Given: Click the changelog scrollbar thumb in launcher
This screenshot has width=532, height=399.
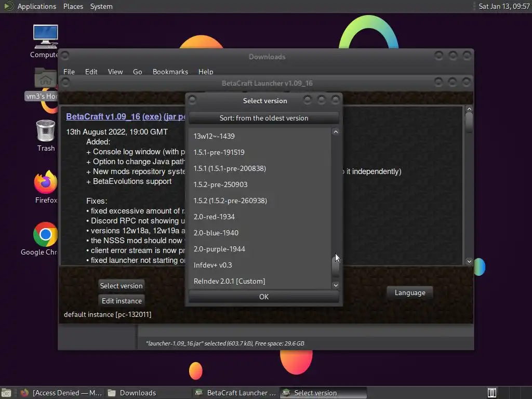Looking at the screenshot, I should tap(469, 123).
